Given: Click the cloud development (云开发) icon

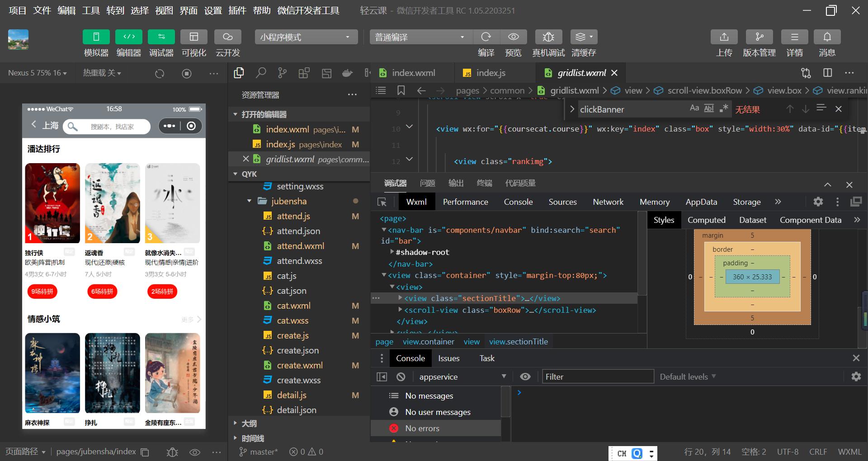Looking at the screenshot, I should 227,37.
